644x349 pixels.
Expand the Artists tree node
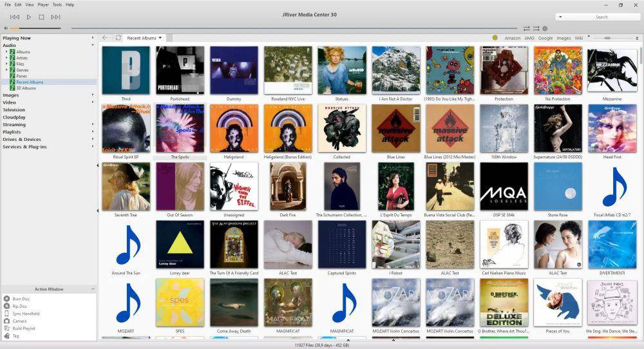(6, 58)
